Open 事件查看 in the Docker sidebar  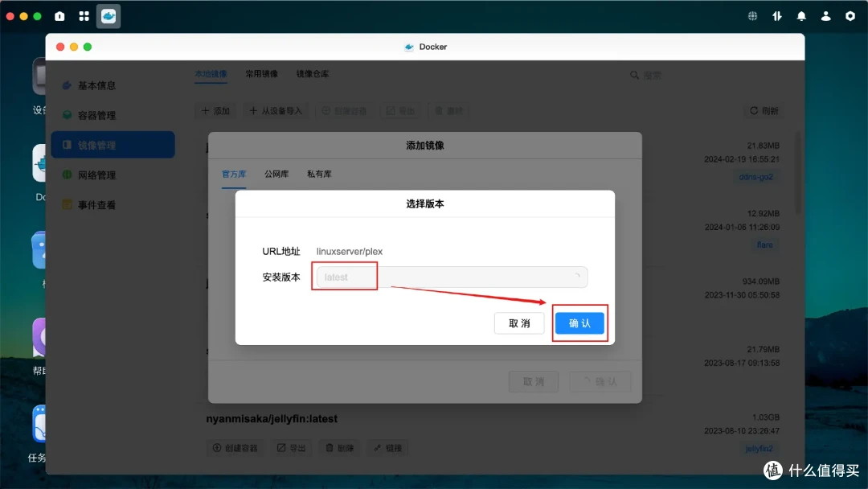coord(113,205)
